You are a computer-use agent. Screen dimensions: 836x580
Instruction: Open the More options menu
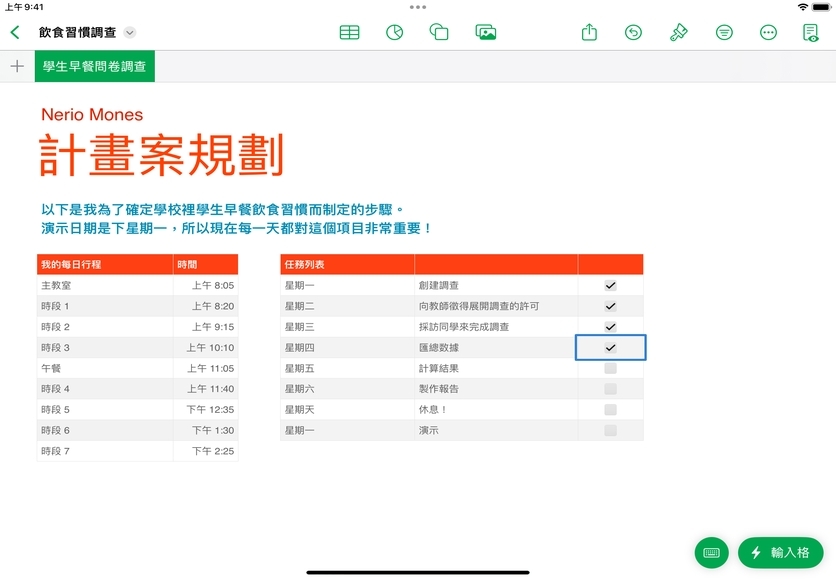pyautogui.click(x=768, y=32)
